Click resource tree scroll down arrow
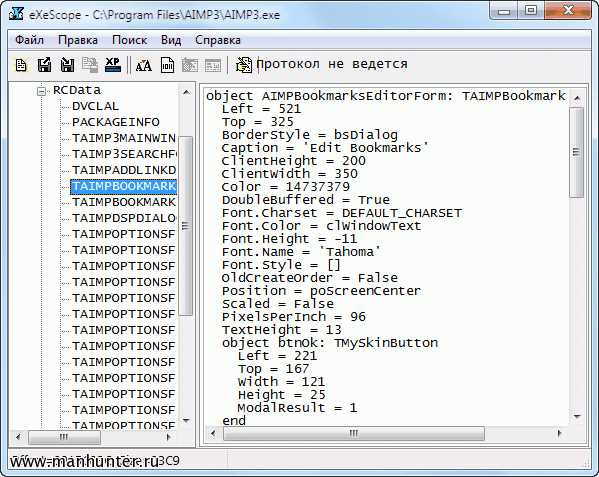This screenshot has width=599, height=477. (x=186, y=420)
